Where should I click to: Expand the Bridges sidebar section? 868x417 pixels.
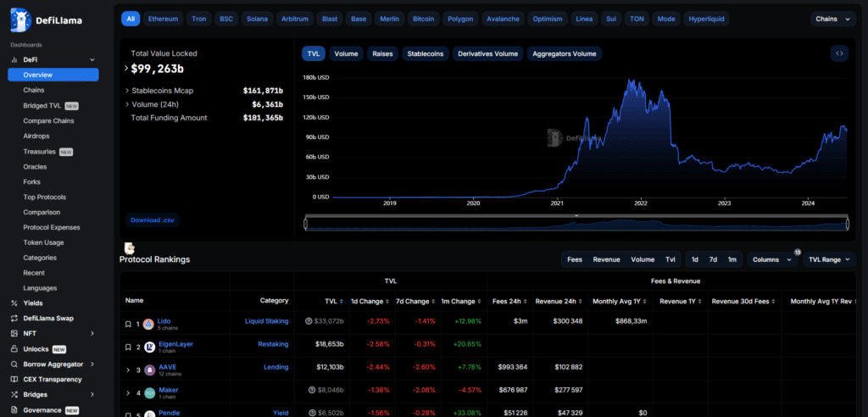(x=92, y=395)
